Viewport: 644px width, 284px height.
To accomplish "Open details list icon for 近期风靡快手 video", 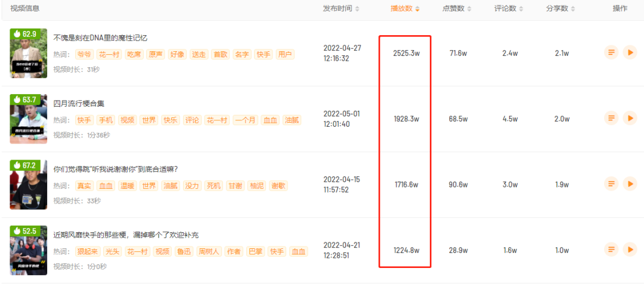I will (x=611, y=249).
